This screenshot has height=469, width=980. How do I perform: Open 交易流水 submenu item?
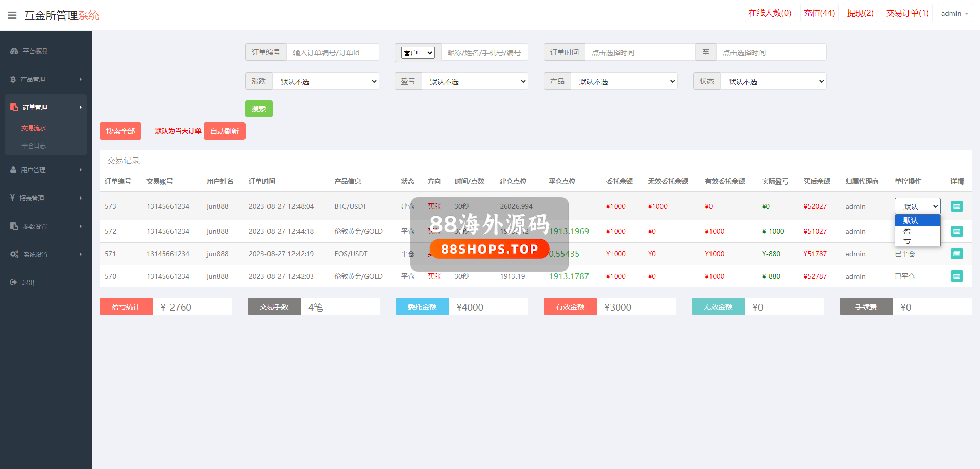tap(34, 128)
